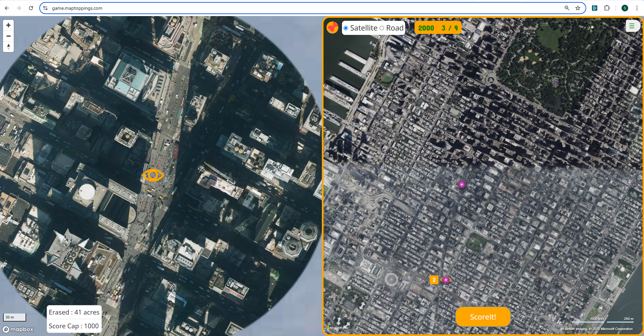Zoom out on the left map
This screenshot has height=336, width=644.
[x=8, y=36]
